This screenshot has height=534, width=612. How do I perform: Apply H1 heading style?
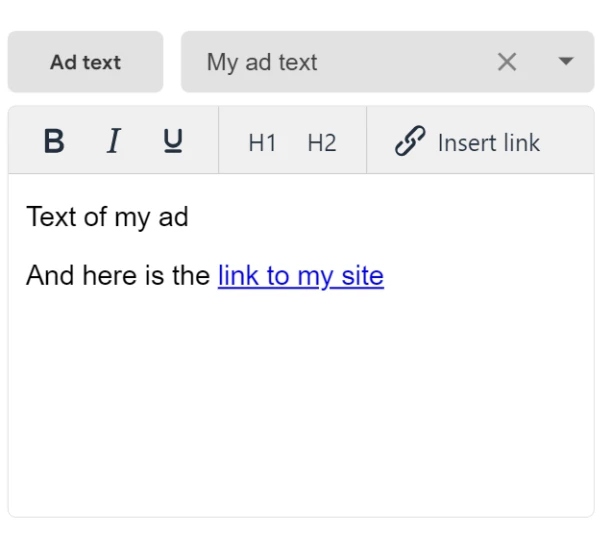[262, 142]
